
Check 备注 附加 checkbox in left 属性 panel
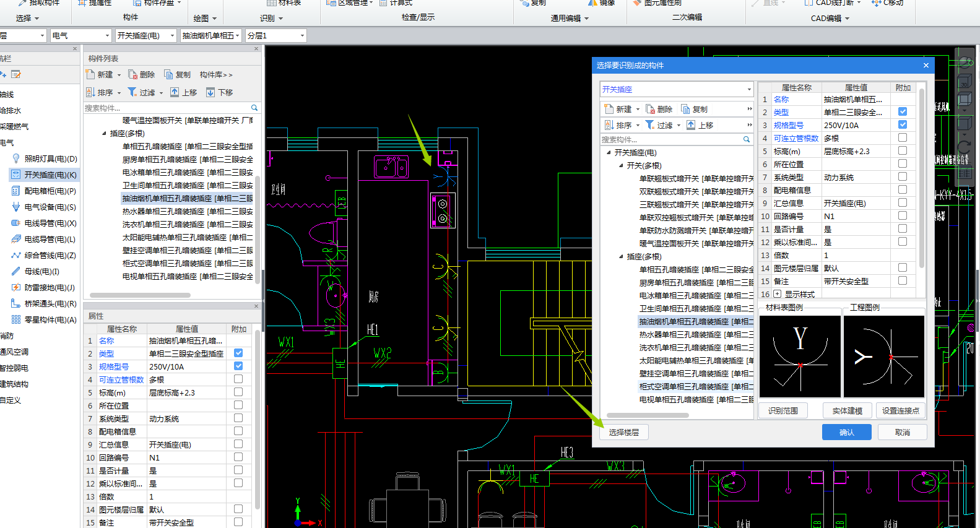[x=238, y=522]
